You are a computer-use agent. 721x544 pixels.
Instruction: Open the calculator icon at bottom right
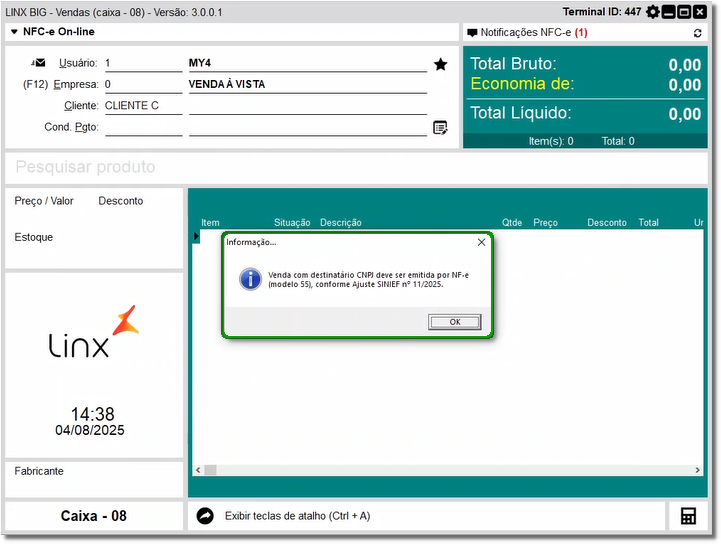pyautogui.click(x=688, y=516)
